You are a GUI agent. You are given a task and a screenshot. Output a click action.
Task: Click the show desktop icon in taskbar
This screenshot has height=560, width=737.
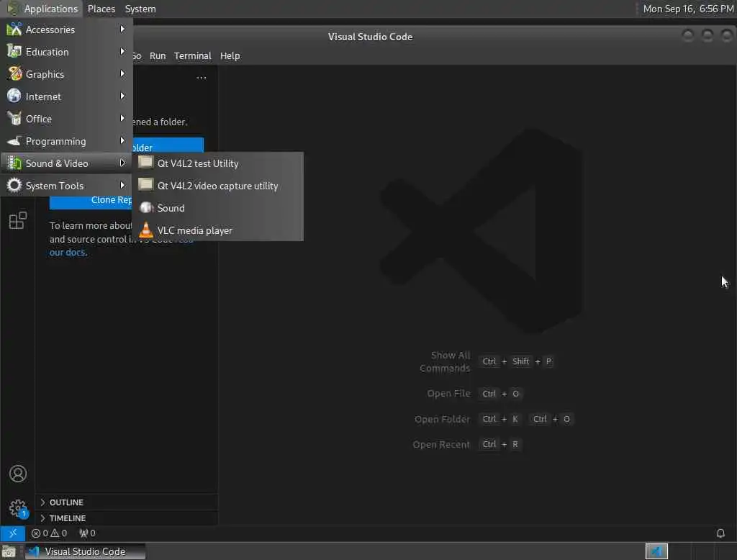coord(9,551)
